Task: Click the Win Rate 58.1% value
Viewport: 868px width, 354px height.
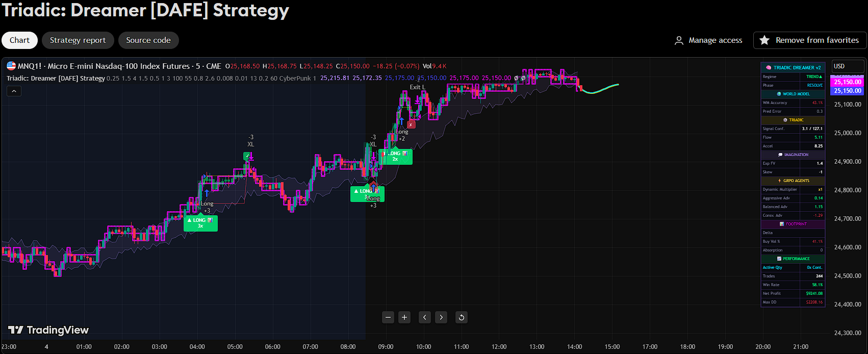Action: pyautogui.click(x=818, y=285)
